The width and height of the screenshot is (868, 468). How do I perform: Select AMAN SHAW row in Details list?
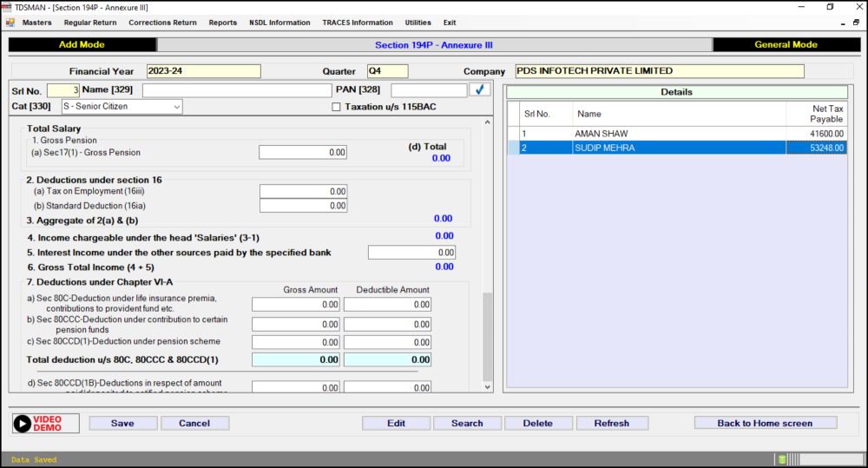(602, 134)
